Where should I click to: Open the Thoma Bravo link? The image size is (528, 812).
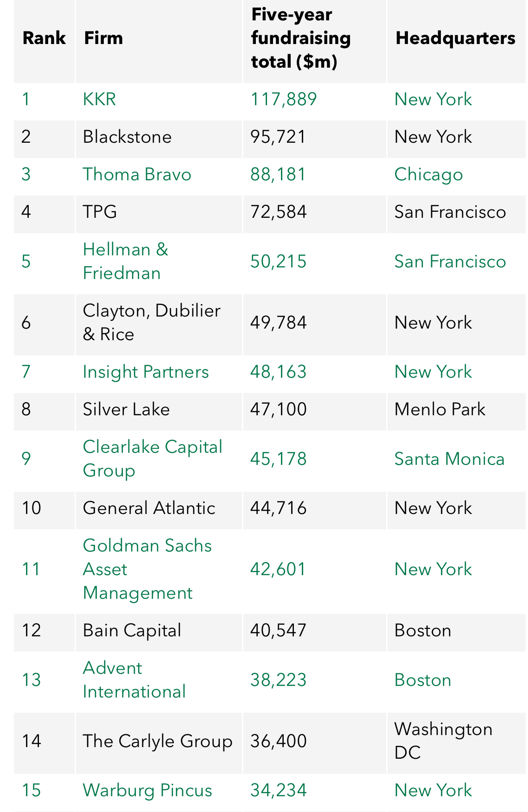[x=137, y=175]
